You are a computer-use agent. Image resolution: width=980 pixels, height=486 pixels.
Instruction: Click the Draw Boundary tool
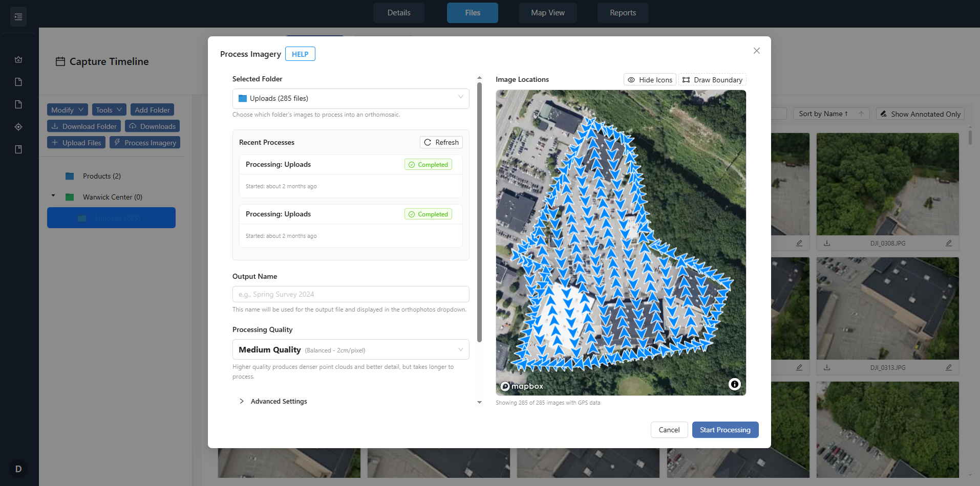(x=712, y=80)
